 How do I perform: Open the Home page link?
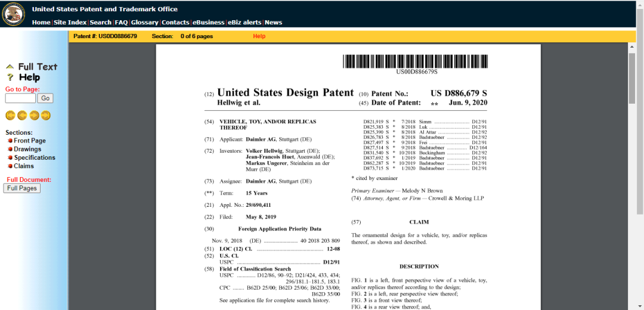click(41, 23)
